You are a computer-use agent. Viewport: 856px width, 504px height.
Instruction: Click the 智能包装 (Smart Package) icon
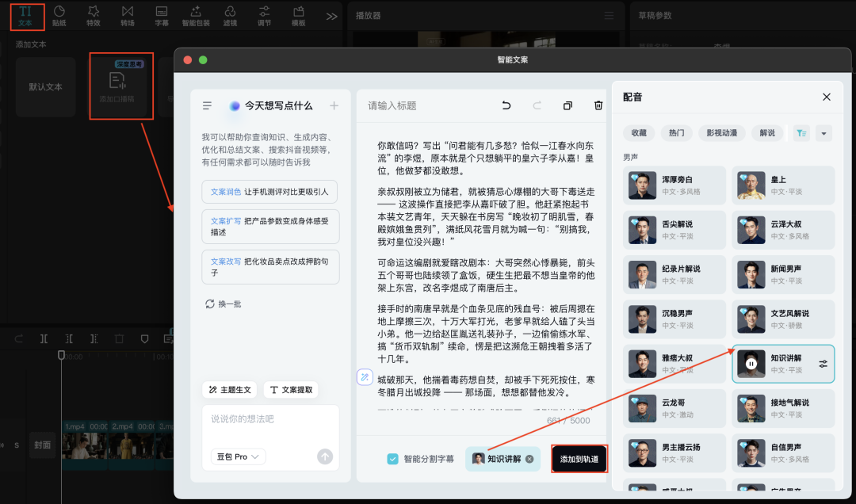(195, 14)
